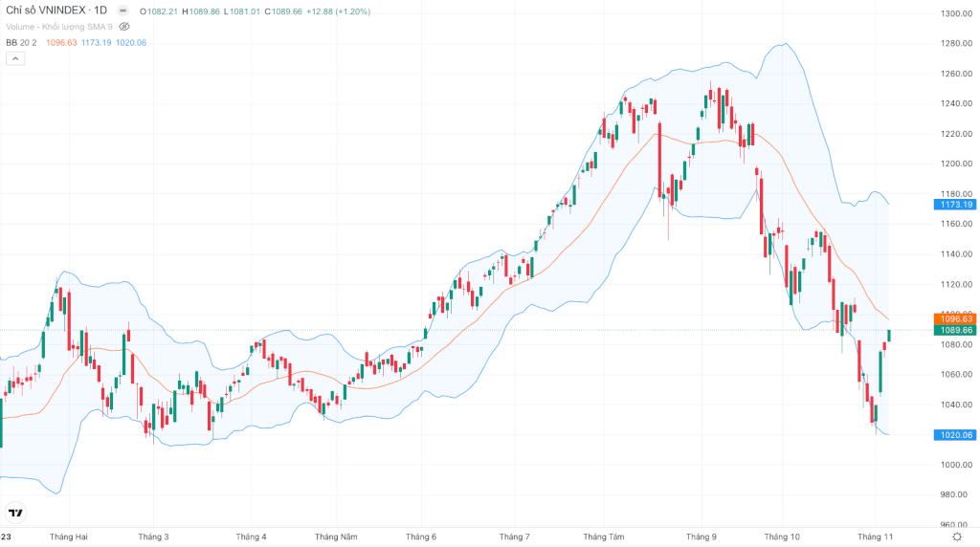Click the orange 1096.63 price label
The width and height of the screenshot is (980, 547).
pos(955,319)
